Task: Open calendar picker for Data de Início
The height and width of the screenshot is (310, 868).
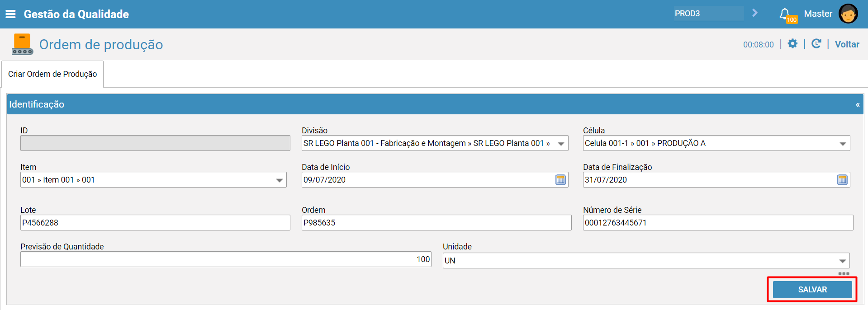Action: click(560, 180)
